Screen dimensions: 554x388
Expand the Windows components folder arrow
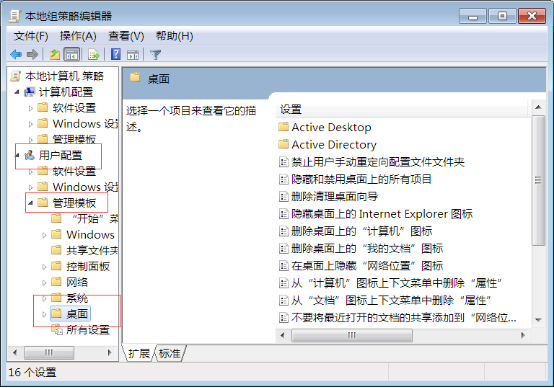click(44, 235)
